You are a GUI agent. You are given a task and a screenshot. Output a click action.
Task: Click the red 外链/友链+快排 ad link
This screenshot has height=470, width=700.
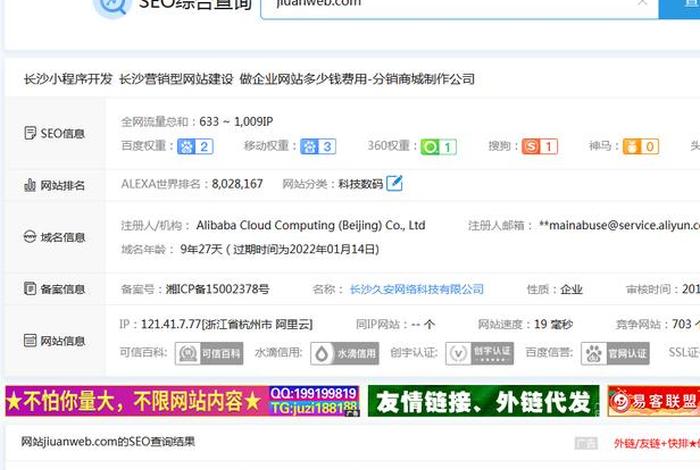click(657, 443)
